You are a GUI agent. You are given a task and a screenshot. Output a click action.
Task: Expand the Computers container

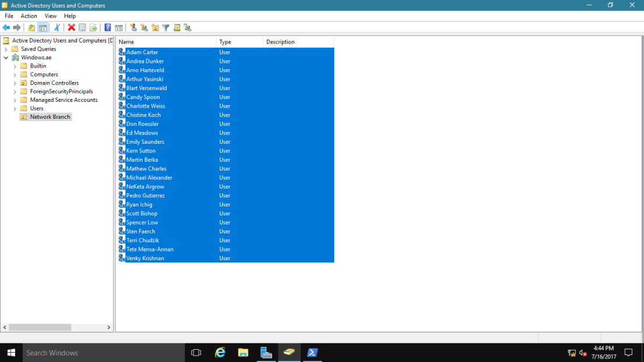click(x=15, y=75)
